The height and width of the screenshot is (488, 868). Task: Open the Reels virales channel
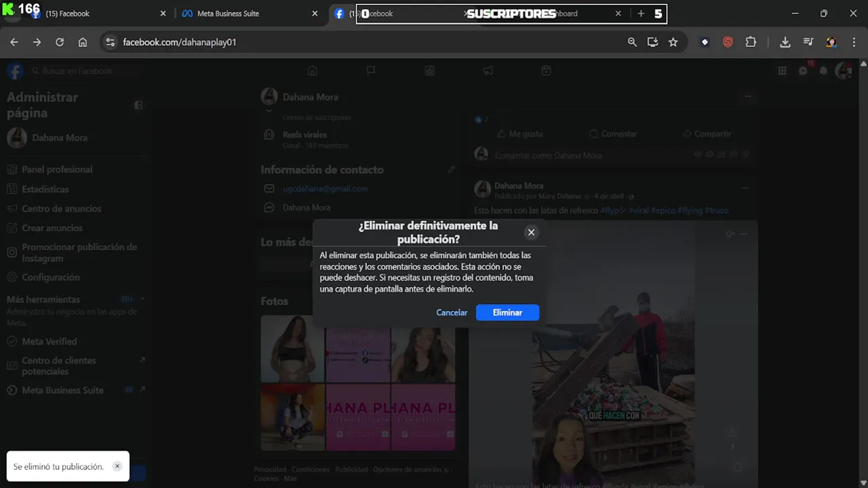[304, 135]
